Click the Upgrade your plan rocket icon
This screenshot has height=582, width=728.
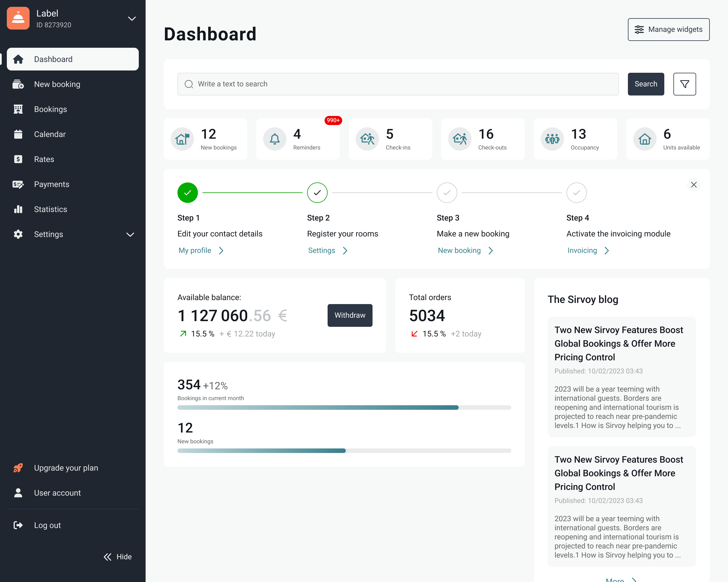click(18, 468)
